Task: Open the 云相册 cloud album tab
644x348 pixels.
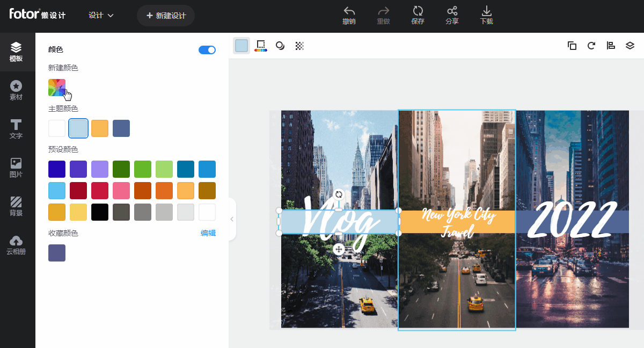Action: coord(16,245)
